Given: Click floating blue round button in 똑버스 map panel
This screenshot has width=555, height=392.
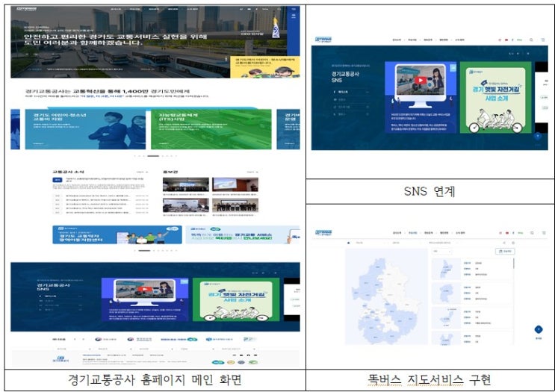Looking at the screenshot, I should click(539, 329).
